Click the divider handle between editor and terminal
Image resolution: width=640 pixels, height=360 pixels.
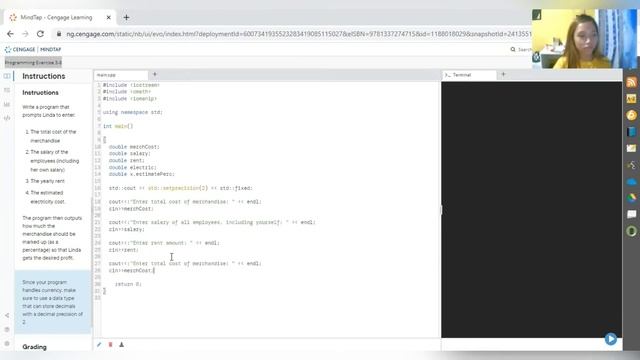[x=440, y=210]
